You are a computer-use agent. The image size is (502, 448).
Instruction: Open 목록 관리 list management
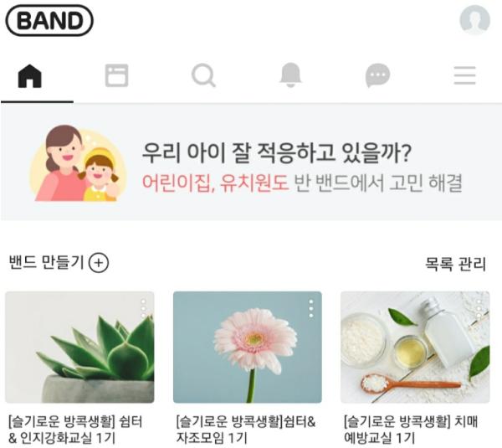point(455,264)
